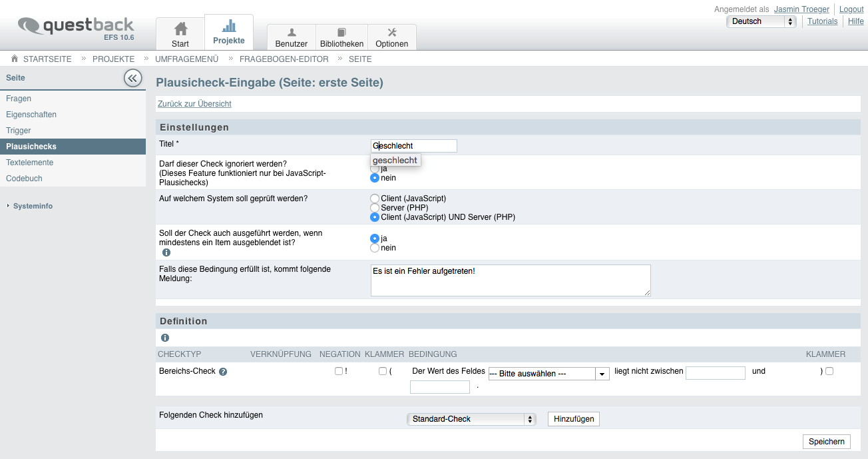Click info icon under hidden-item question
This screenshot has width=868, height=459.
click(x=166, y=252)
